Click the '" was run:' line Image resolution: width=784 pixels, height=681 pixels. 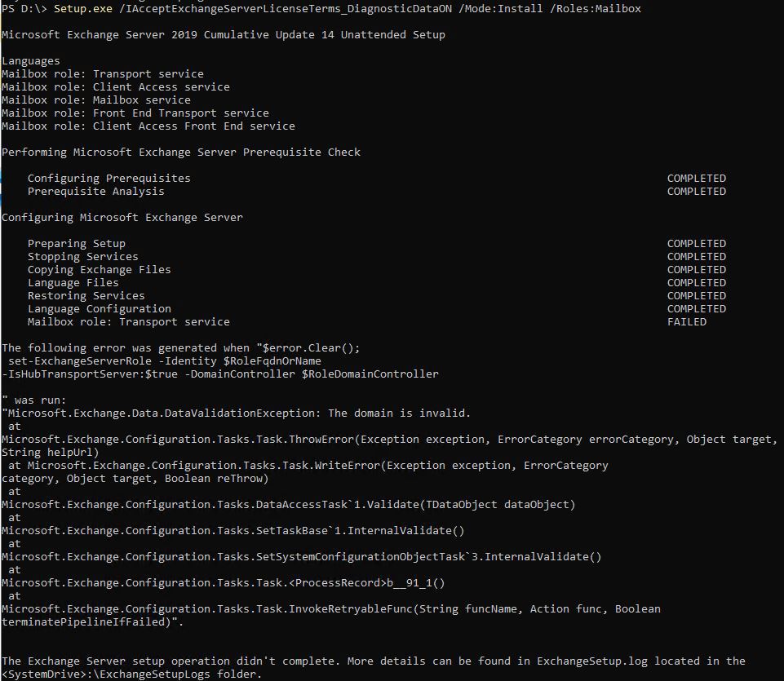(x=34, y=400)
